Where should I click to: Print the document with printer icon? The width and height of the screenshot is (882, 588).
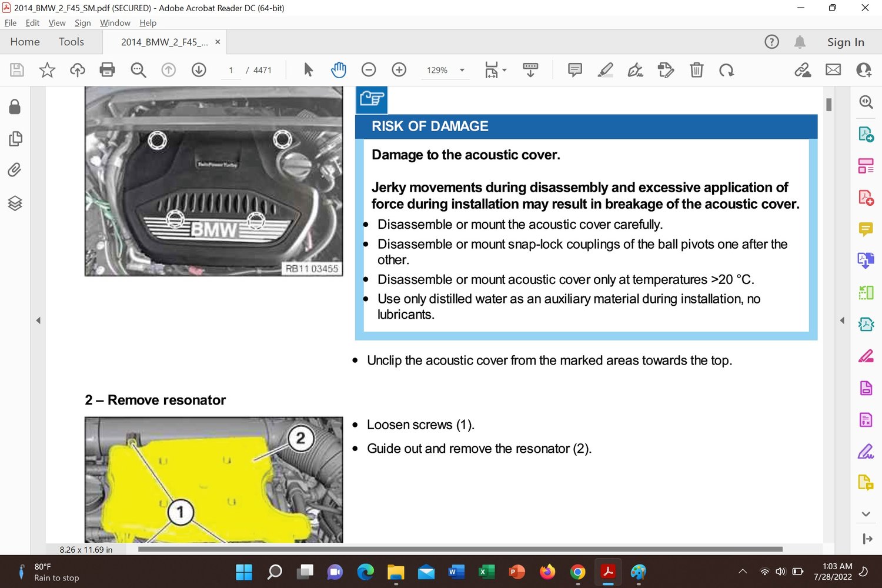(x=107, y=70)
